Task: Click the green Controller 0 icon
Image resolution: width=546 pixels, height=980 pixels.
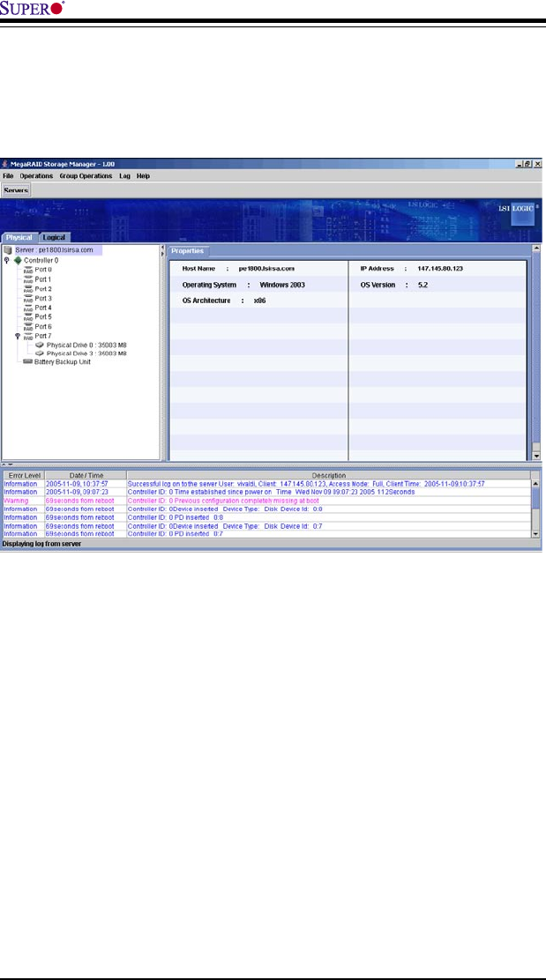Action: tap(19, 260)
